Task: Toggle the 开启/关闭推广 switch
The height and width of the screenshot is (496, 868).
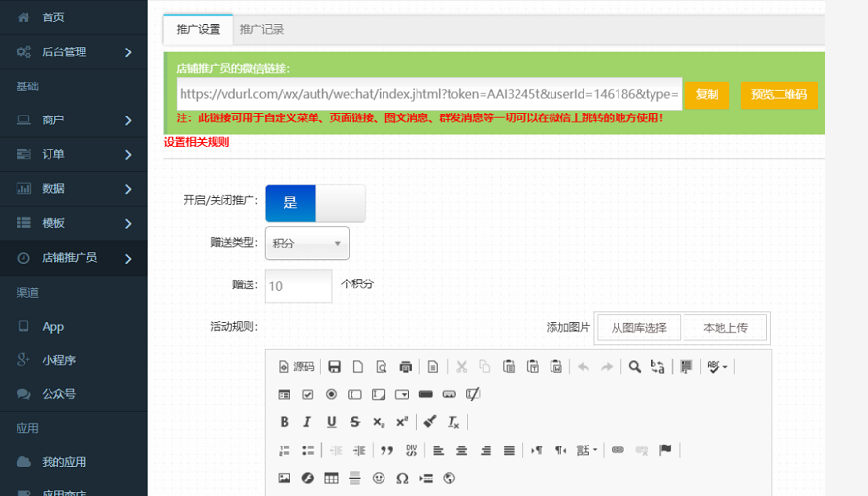Action: point(315,203)
